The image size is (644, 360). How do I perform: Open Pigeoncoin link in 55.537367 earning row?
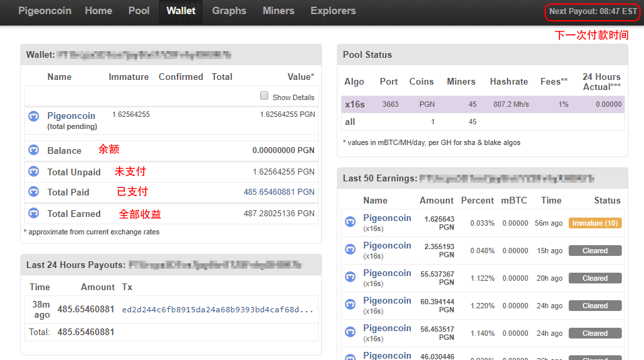[x=387, y=273]
